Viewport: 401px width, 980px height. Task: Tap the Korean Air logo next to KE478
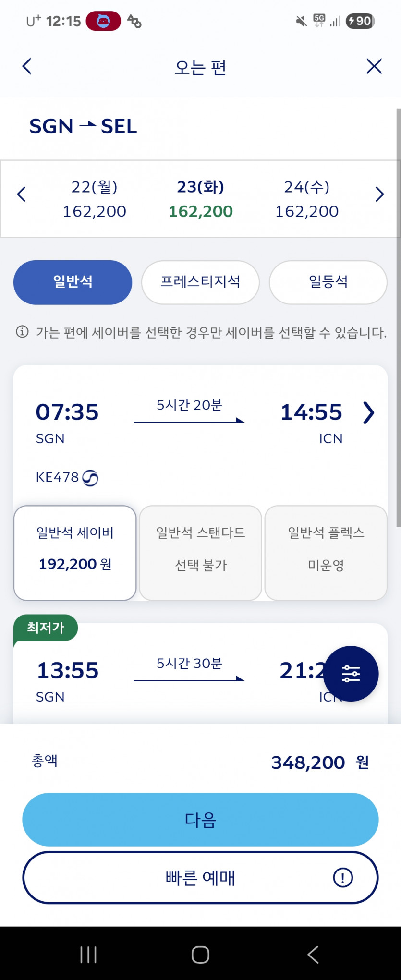[90, 478]
